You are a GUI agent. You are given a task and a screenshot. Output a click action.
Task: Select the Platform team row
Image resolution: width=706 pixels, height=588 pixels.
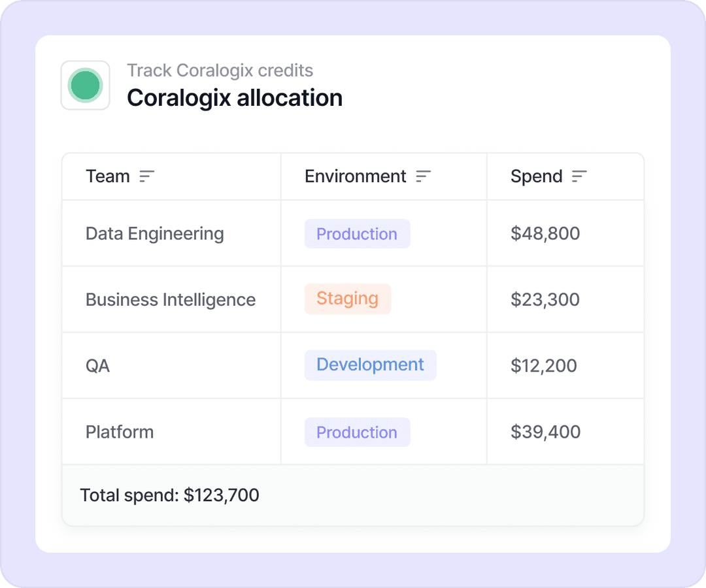[120, 432]
